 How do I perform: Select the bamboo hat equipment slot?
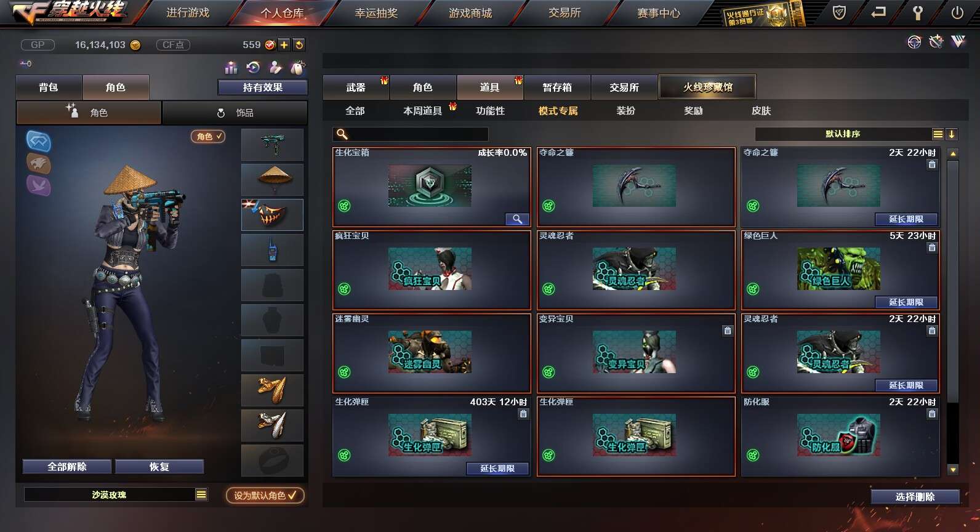pos(272,179)
